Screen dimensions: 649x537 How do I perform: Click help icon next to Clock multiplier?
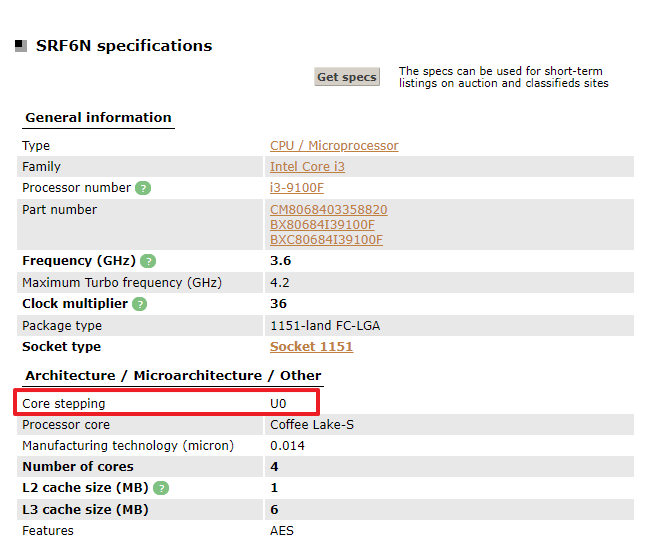tap(139, 304)
